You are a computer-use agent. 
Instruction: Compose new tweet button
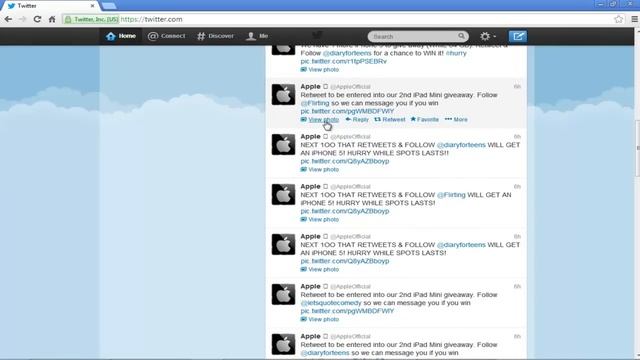pos(518,36)
